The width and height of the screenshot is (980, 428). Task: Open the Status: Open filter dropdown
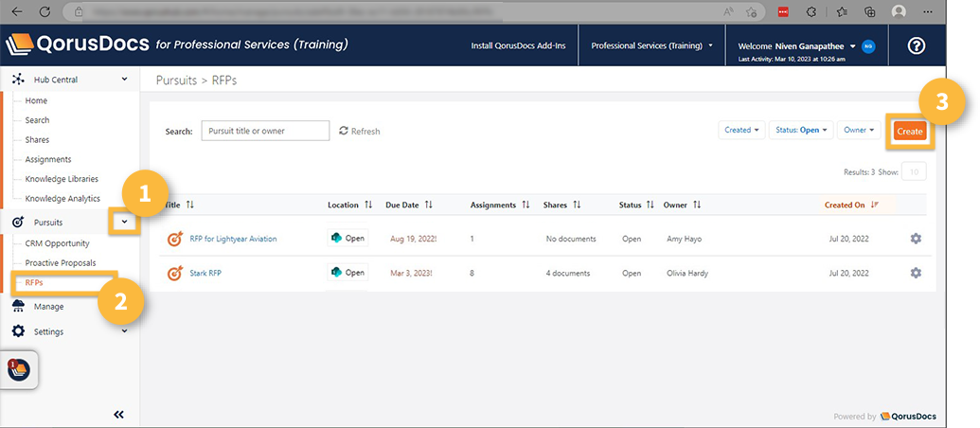tap(801, 130)
